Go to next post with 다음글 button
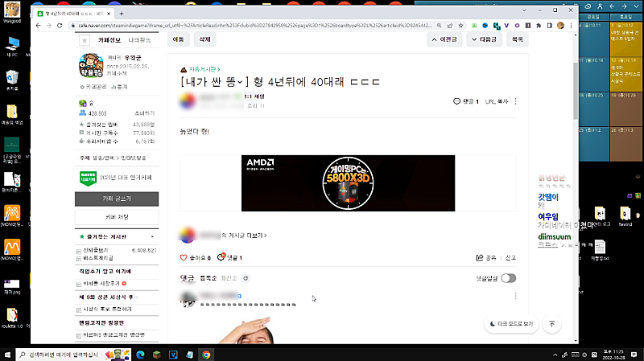 pos(484,39)
